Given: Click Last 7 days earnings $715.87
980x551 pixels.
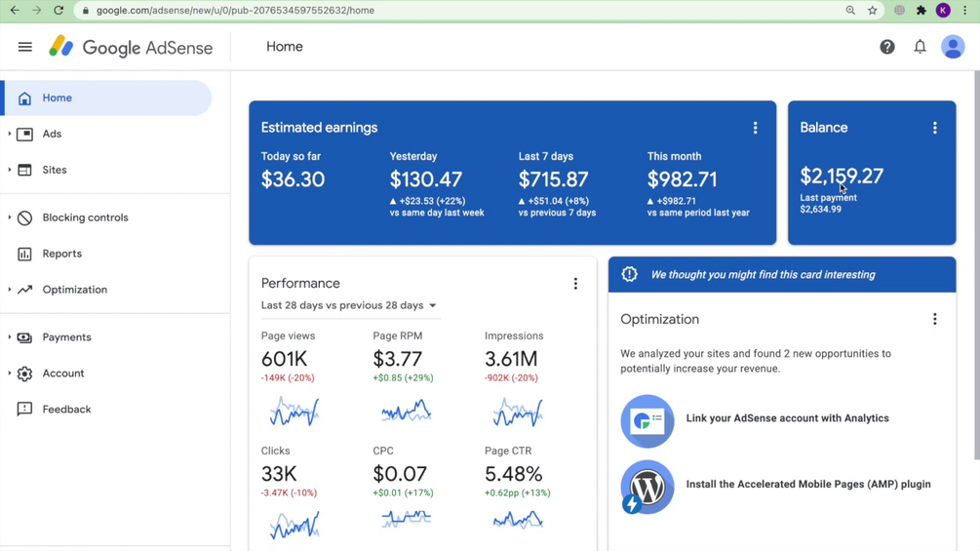Looking at the screenshot, I should (553, 179).
